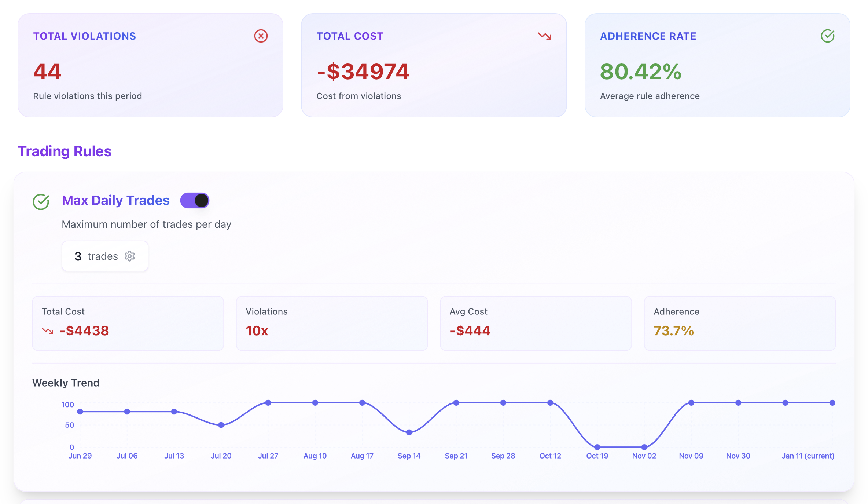Expand the Max Daily Trades rule card
Image resolution: width=868 pixels, height=504 pixels.
click(115, 200)
